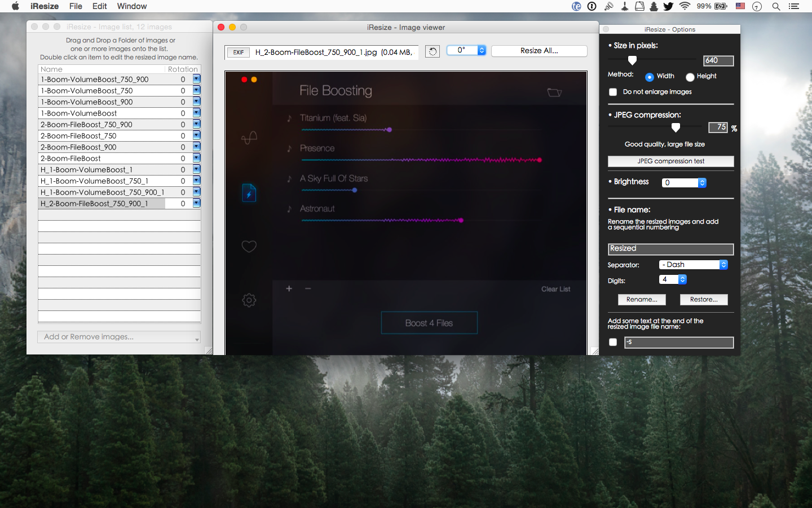812x508 pixels.
Task: Open Add or Remove images dropdown
Action: coord(119,337)
